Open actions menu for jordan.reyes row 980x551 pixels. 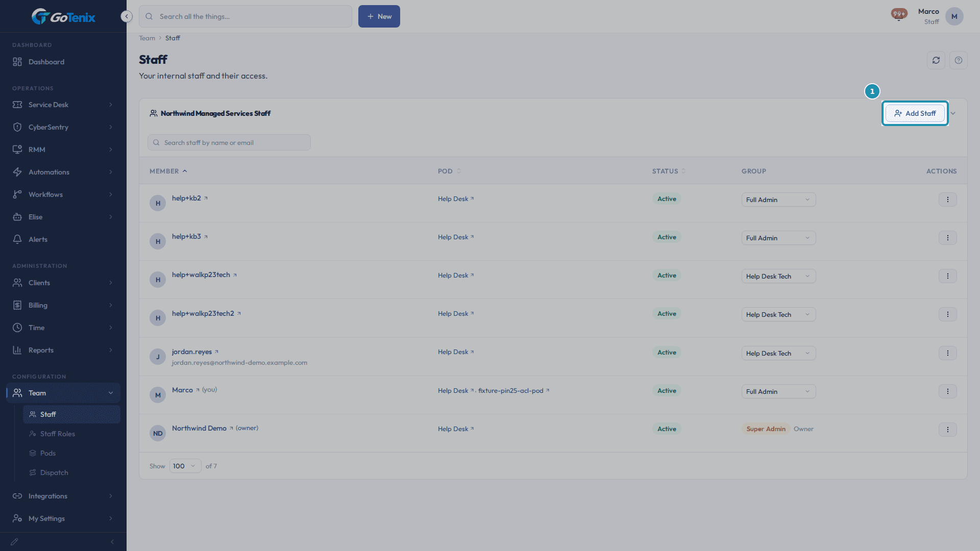tap(948, 353)
